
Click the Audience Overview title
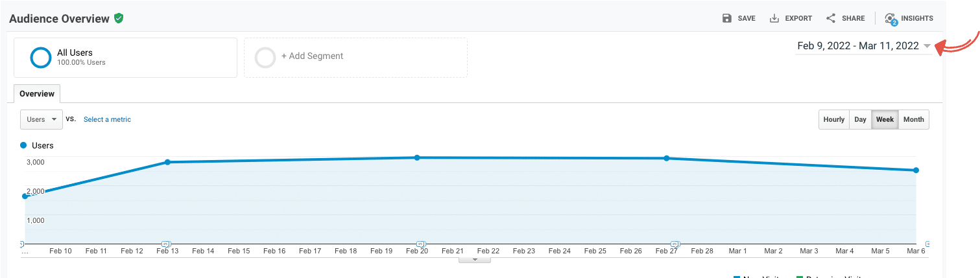click(59, 19)
